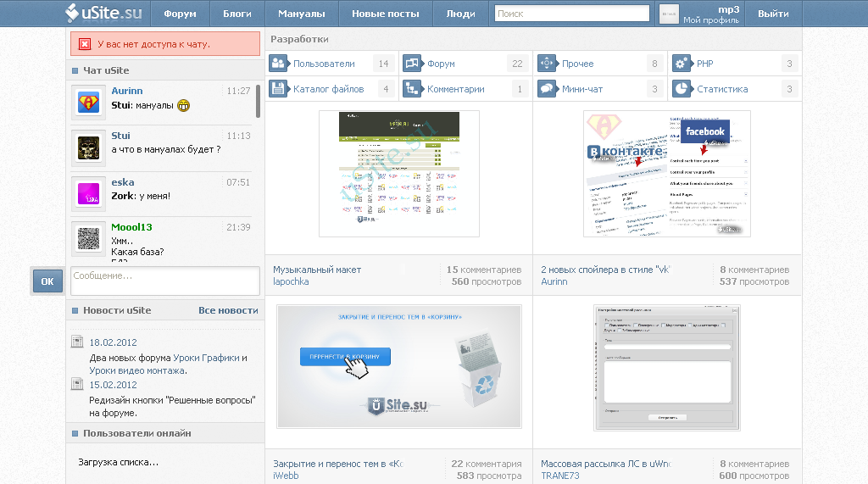868x484 pixels.
Task: Click Stui's skull avatar in chat
Action: coord(88,147)
